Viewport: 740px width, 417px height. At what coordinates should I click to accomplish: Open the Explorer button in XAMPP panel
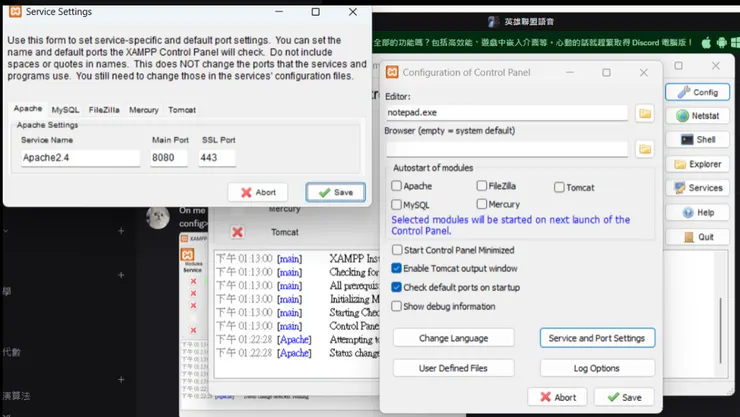pos(698,164)
